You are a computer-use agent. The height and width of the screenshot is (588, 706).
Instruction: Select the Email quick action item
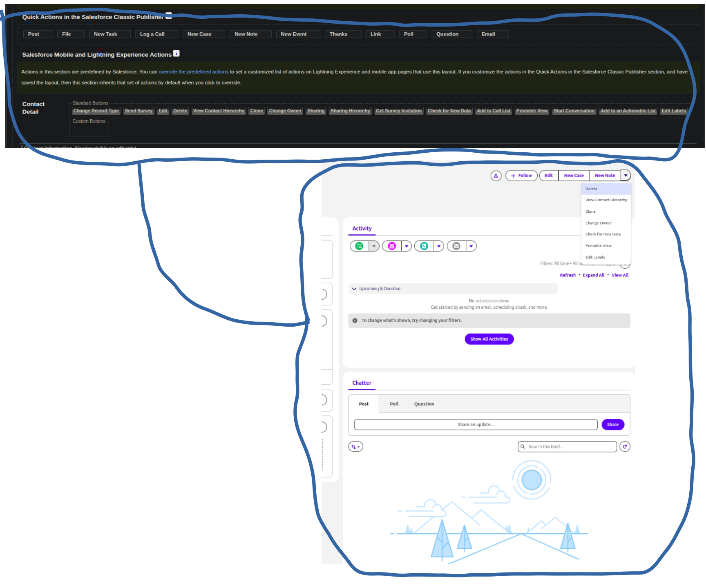pyautogui.click(x=492, y=34)
